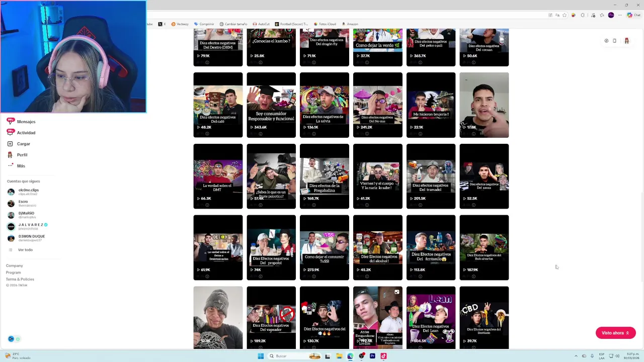Open the 5:27 p.m. clock calendar

click(631, 356)
